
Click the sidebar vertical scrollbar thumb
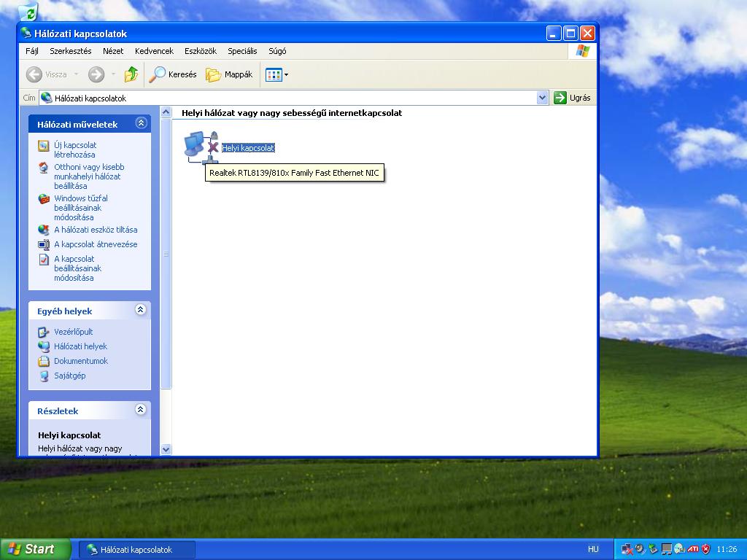(166, 253)
